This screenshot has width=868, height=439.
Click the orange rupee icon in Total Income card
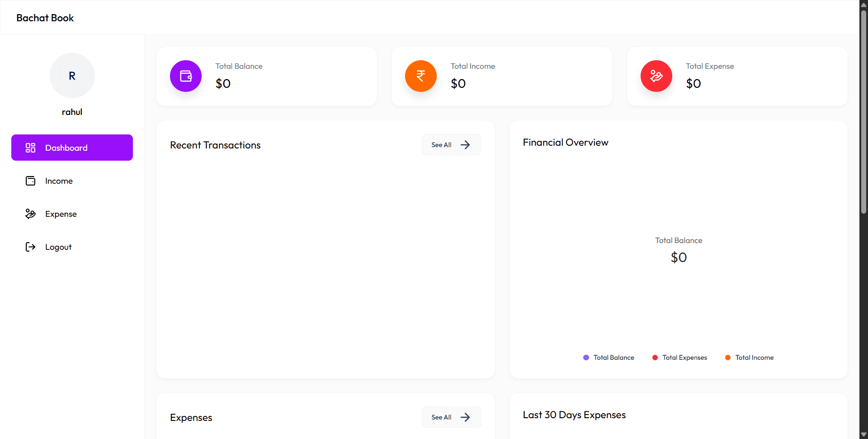[x=421, y=76]
